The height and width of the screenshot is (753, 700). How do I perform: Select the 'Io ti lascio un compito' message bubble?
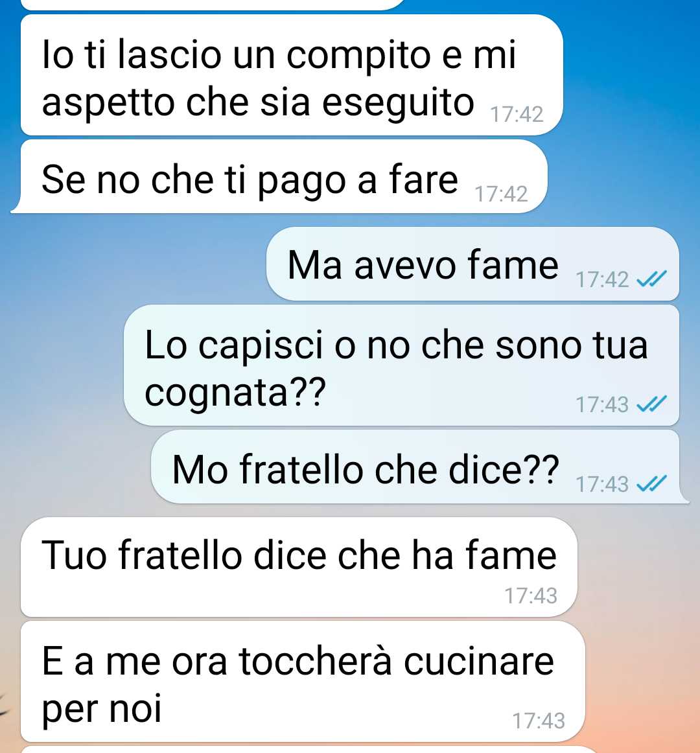(292, 75)
